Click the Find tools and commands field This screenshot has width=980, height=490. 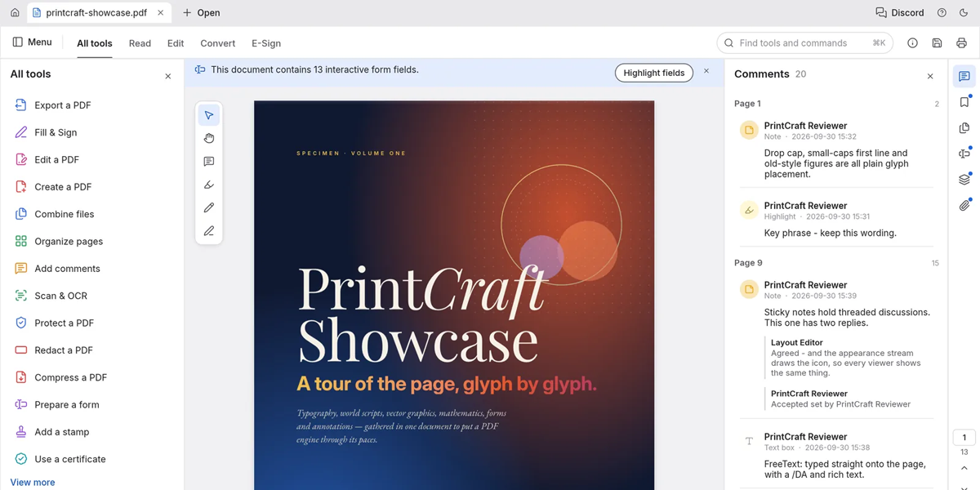pyautogui.click(x=804, y=42)
